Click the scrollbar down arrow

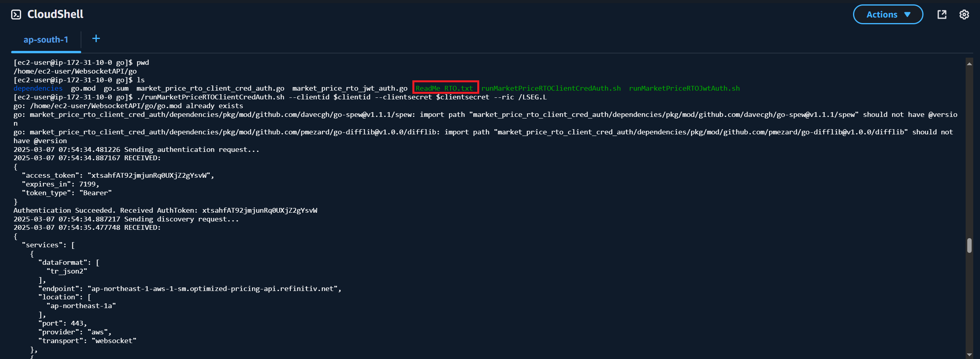click(x=969, y=355)
